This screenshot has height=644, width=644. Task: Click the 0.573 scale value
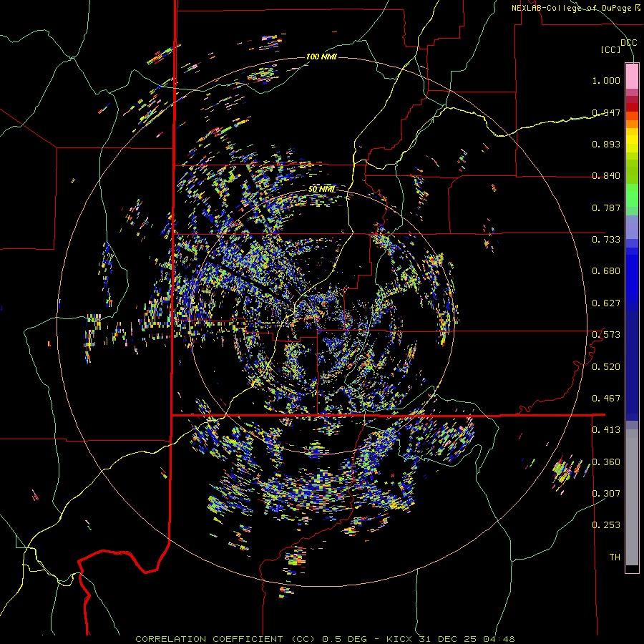click(606, 335)
